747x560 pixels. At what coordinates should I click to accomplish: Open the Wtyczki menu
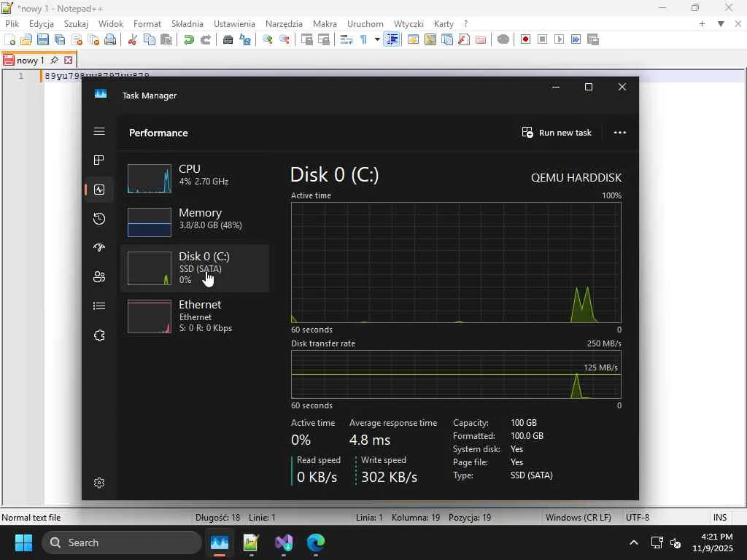409,24
